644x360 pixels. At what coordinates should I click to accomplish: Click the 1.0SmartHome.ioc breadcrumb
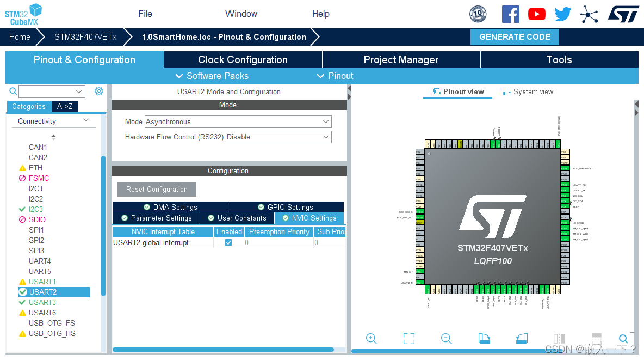click(224, 37)
